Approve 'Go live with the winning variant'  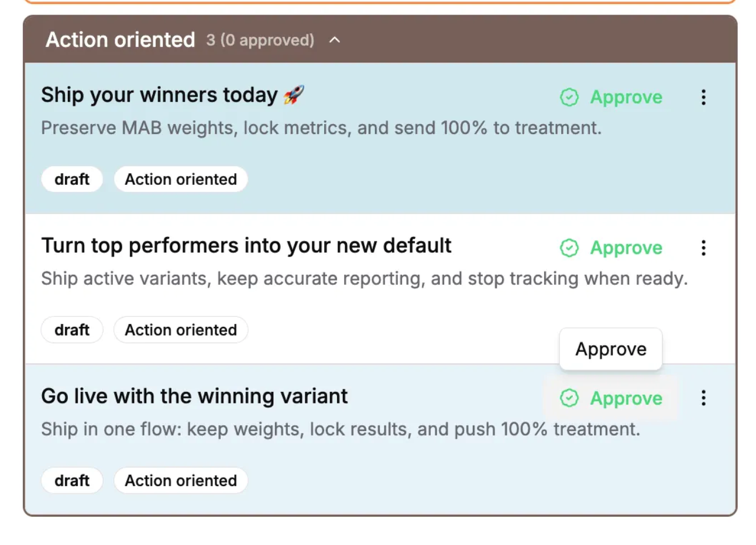[x=626, y=398]
